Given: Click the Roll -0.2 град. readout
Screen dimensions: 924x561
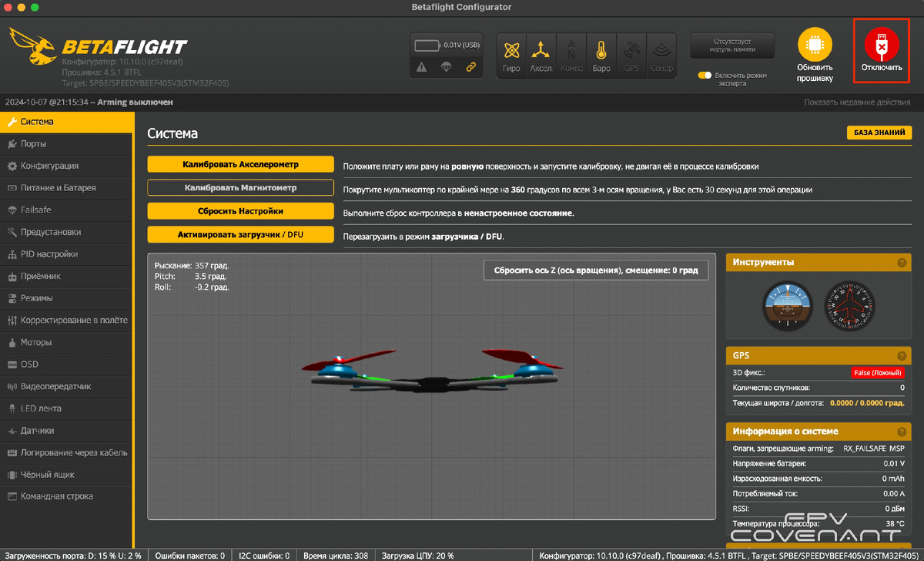Looking at the screenshot, I should (x=192, y=287).
